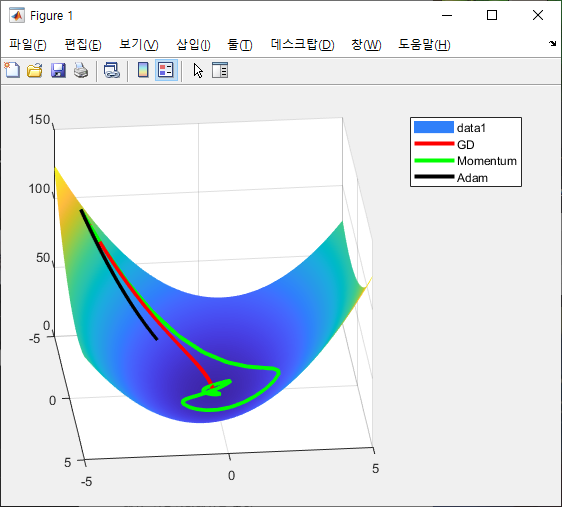Screen dimensions: 562x507
Task: Open the 창(W) menu
Action: [x=366, y=45]
